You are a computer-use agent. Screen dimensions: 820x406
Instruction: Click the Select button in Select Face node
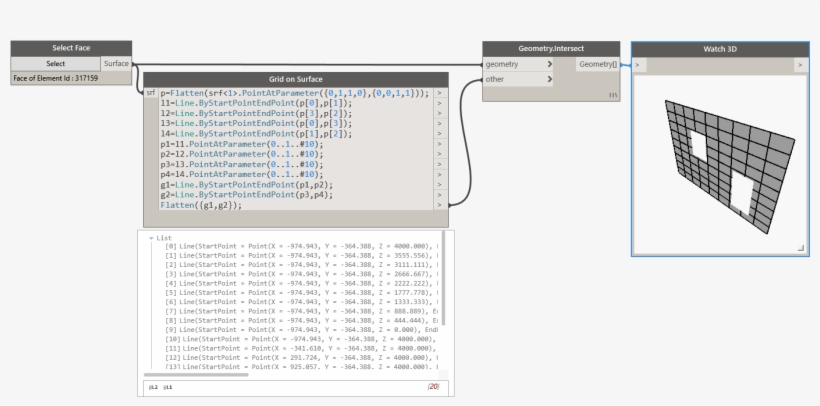[56, 63]
